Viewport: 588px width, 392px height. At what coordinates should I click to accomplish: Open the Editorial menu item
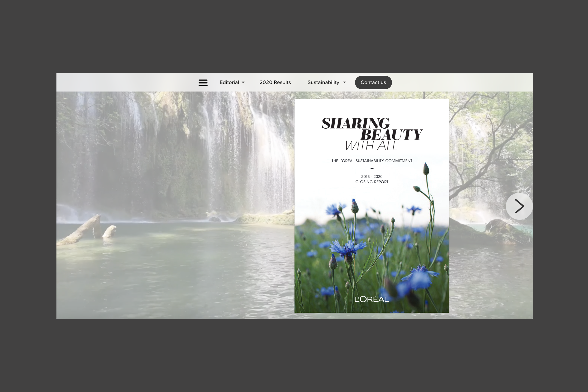(229, 83)
